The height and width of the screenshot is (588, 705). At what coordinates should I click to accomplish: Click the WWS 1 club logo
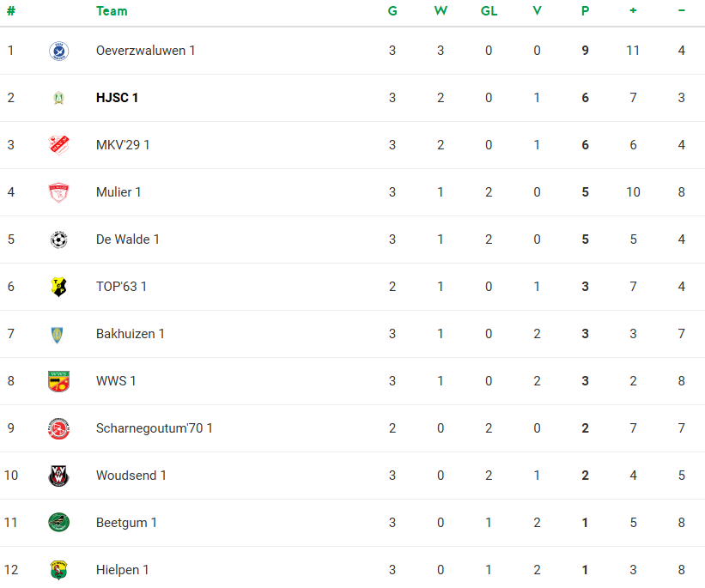click(58, 381)
